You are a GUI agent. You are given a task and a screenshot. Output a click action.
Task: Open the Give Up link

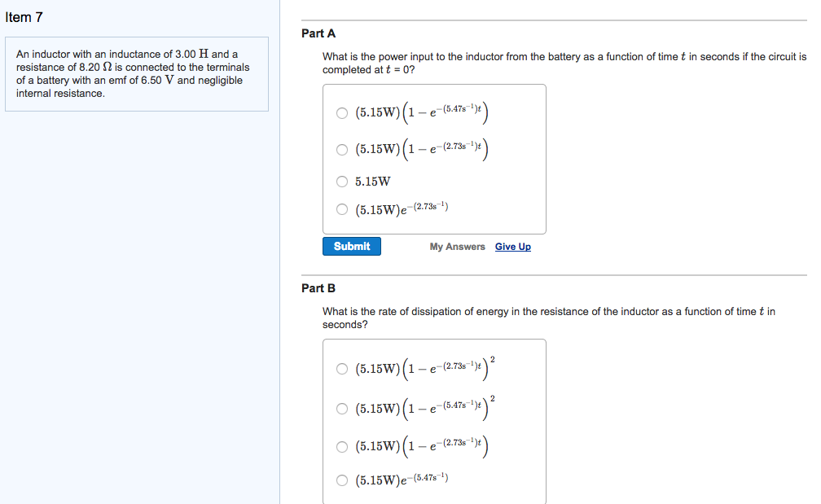tap(512, 246)
